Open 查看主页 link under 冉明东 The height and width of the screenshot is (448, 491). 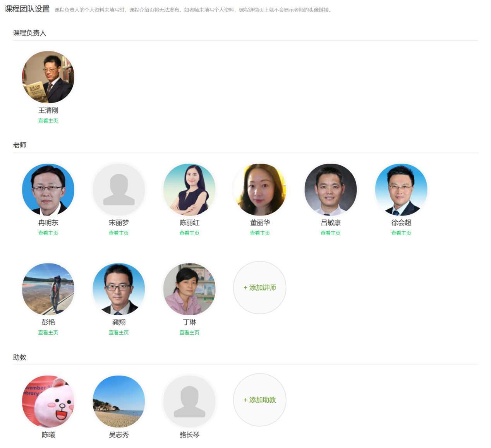tap(48, 233)
